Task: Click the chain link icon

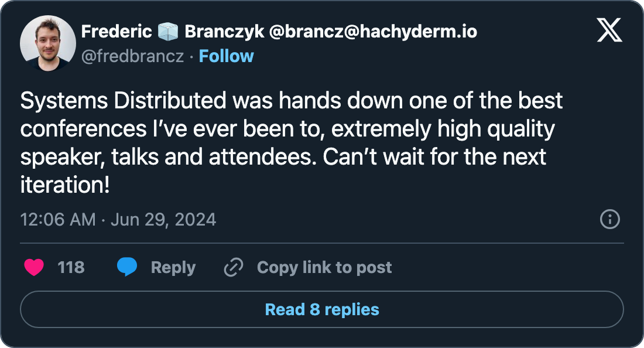Action: point(234,268)
